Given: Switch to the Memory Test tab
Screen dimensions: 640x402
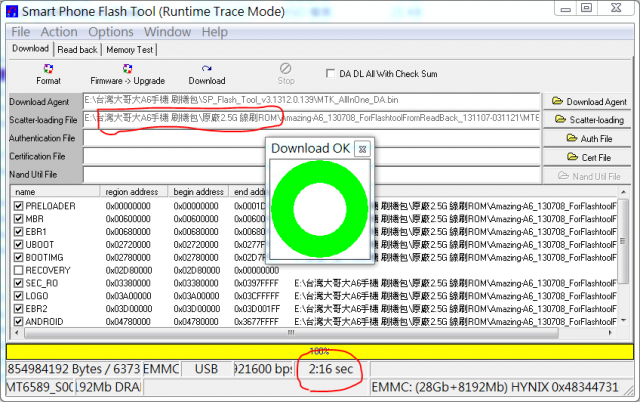Looking at the screenshot, I should point(129,50).
